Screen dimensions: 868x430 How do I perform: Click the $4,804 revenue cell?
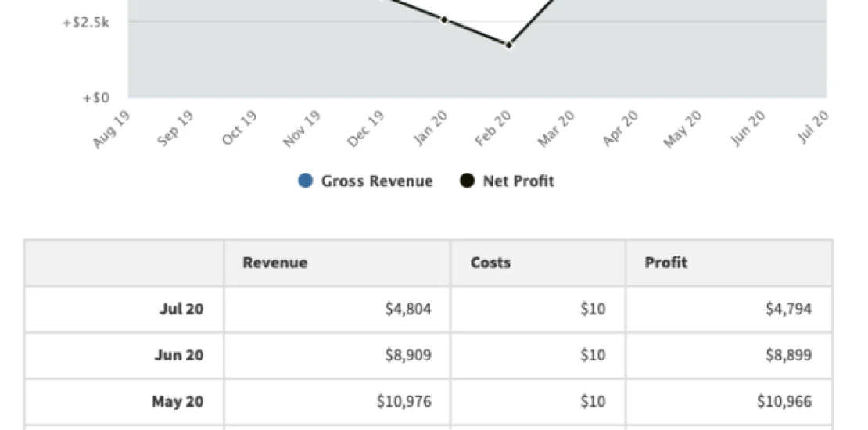coord(407,309)
